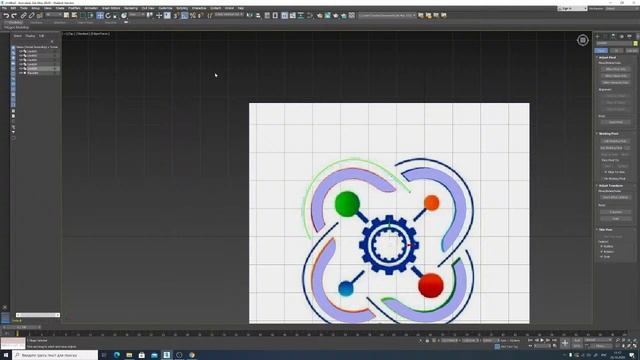The height and width of the screenshot is (360, 640).
Task: Open the Graph Editors menu
Action: pos(111,8)
